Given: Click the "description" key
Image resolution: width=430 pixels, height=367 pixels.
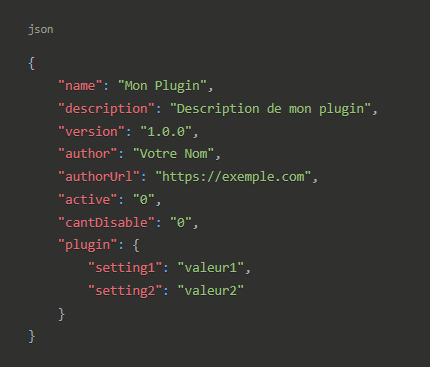Looking at the screenshot, I should click(106, 109).
